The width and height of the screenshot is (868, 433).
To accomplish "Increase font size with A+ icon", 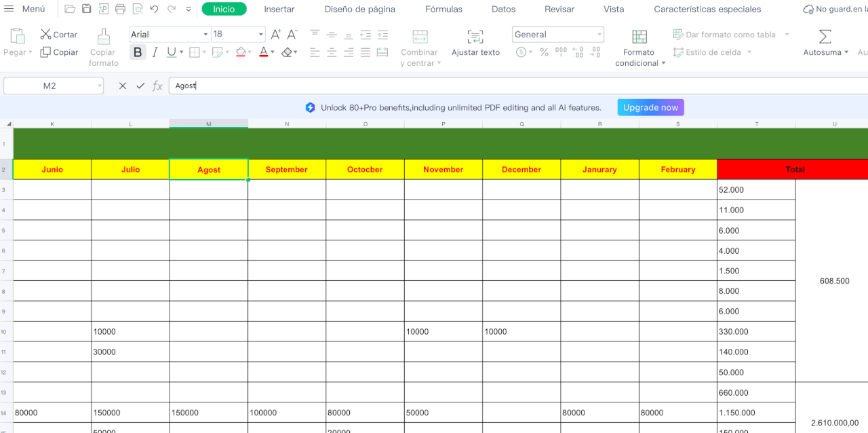I will (x=275, y=35).
